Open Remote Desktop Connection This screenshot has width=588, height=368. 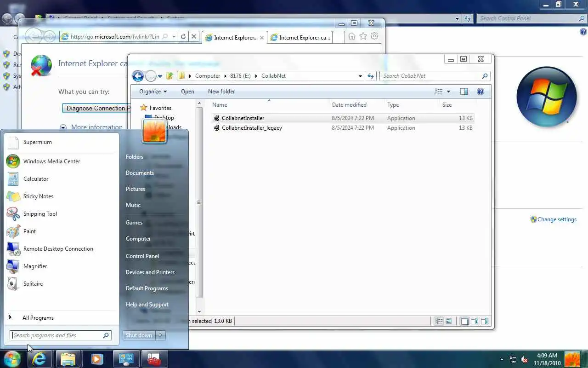click(x=62, y=249)
